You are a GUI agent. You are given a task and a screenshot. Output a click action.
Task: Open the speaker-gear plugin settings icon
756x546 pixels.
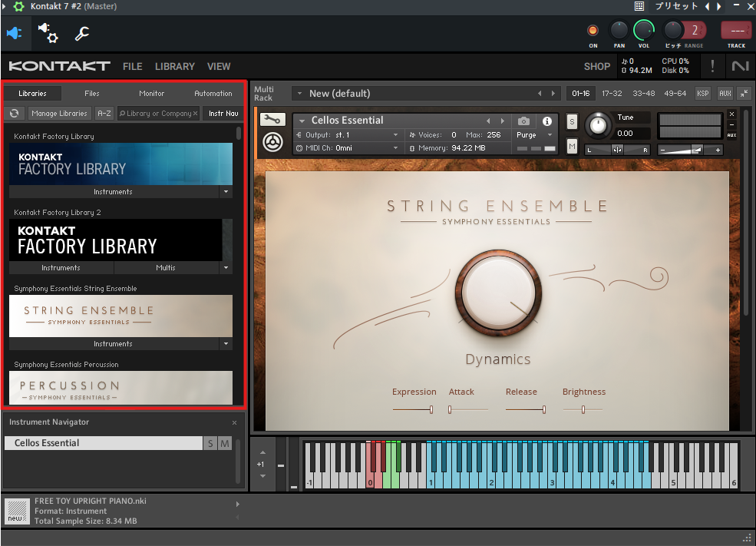click(48, 33)
